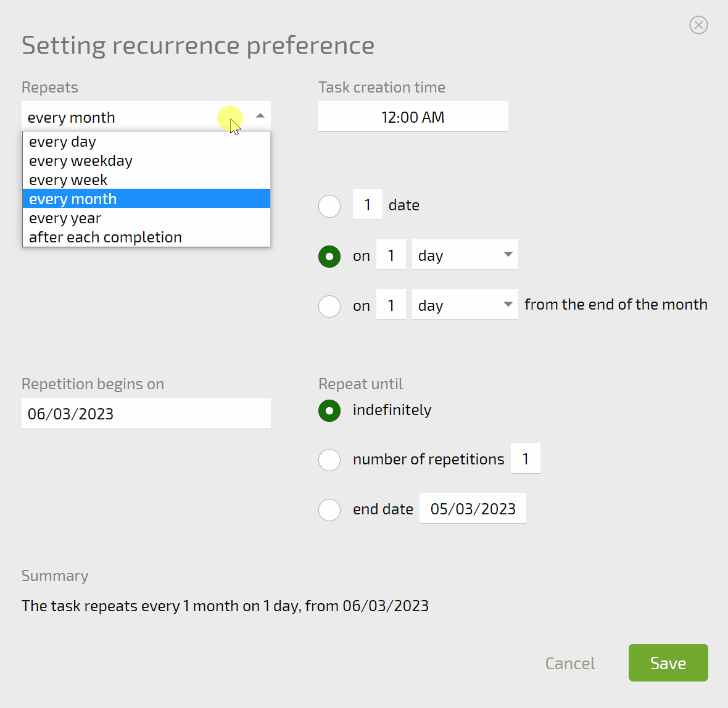Click the Task creation time field
This screenshot has height=708, width=728.
[x=413, y=117]
